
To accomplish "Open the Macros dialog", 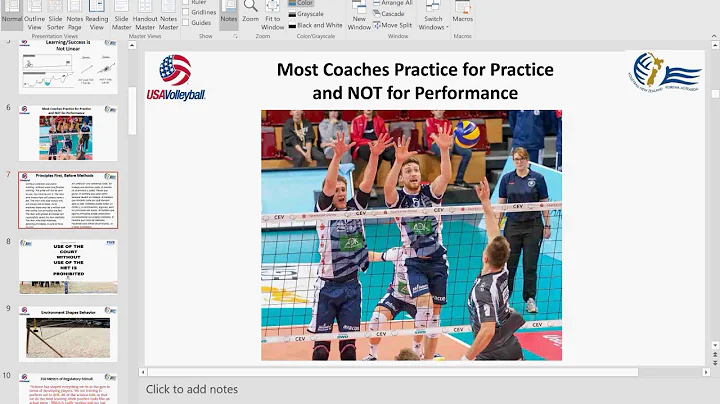I will pyautogui.click(x=462, y=14).
